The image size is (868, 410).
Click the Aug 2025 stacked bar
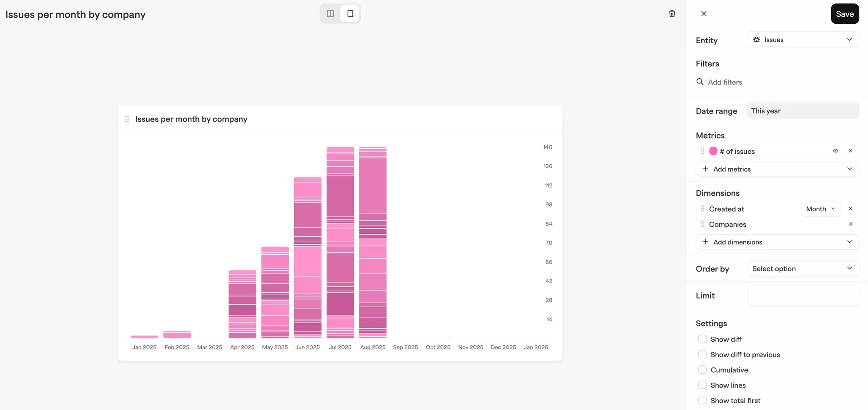(x=373, y=242)
